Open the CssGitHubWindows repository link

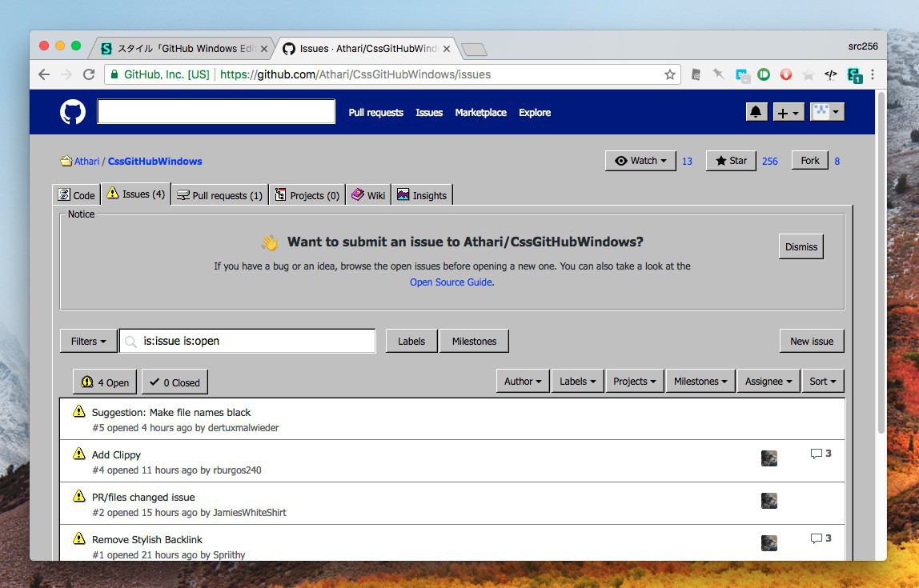[155, 161]
